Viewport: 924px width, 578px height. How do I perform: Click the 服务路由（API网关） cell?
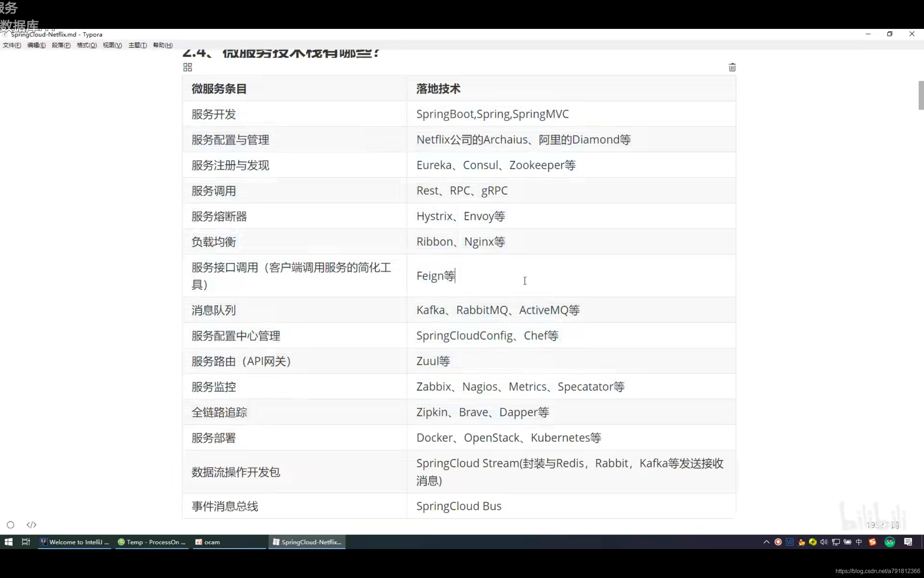point(295,361)
